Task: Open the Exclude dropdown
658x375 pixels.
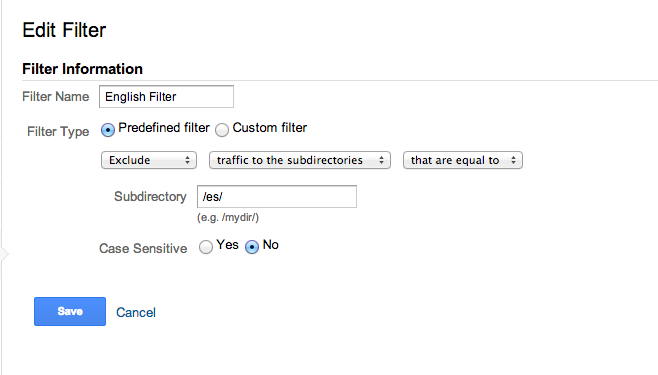Action: [149, 160]
